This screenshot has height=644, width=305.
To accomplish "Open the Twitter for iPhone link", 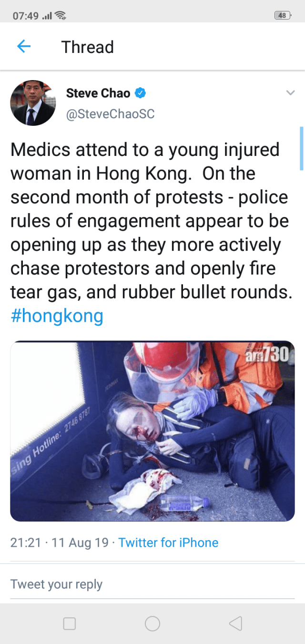I will 168,542.
